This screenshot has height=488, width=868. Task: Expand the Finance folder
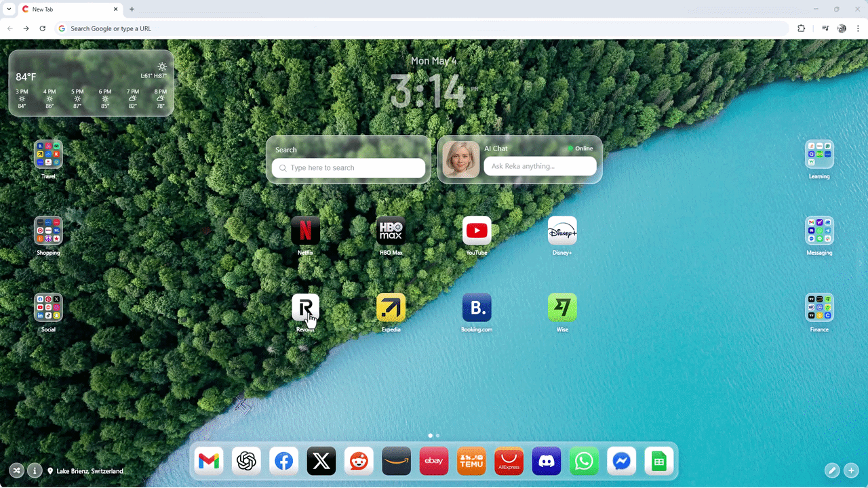(819, 308)
